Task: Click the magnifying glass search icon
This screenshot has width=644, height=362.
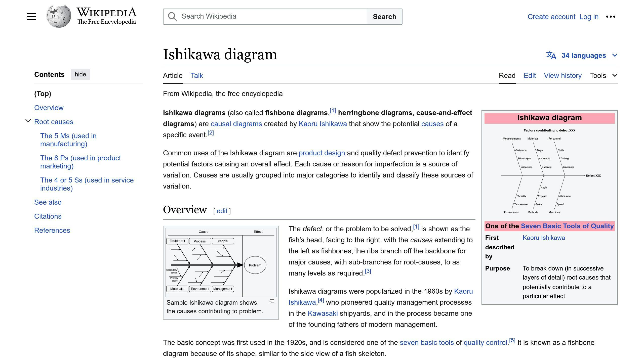Action: (172, 17)
